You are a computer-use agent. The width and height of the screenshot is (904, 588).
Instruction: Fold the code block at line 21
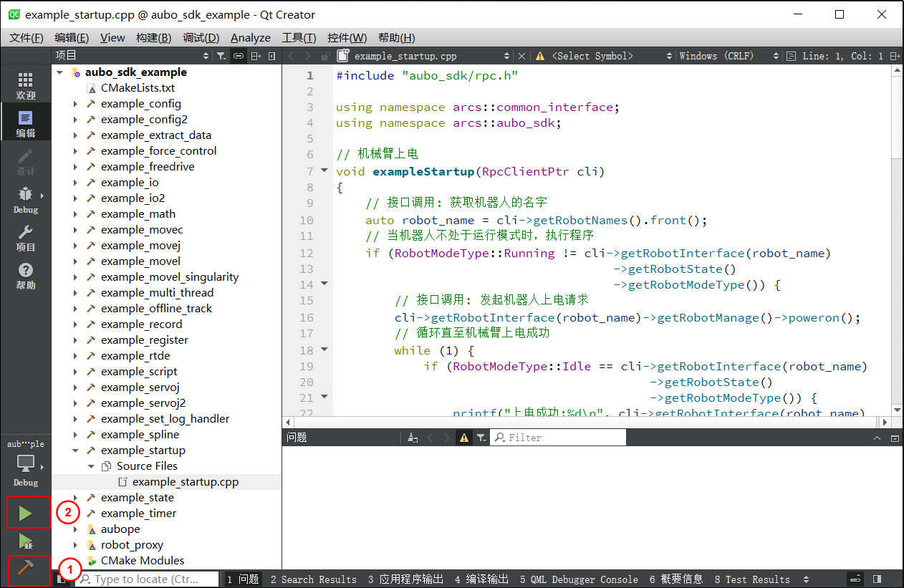click(x=324, y=397)
